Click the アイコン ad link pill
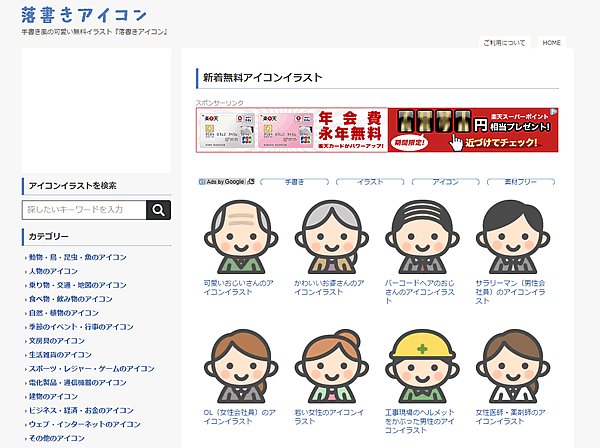 [x=445, y=182]
